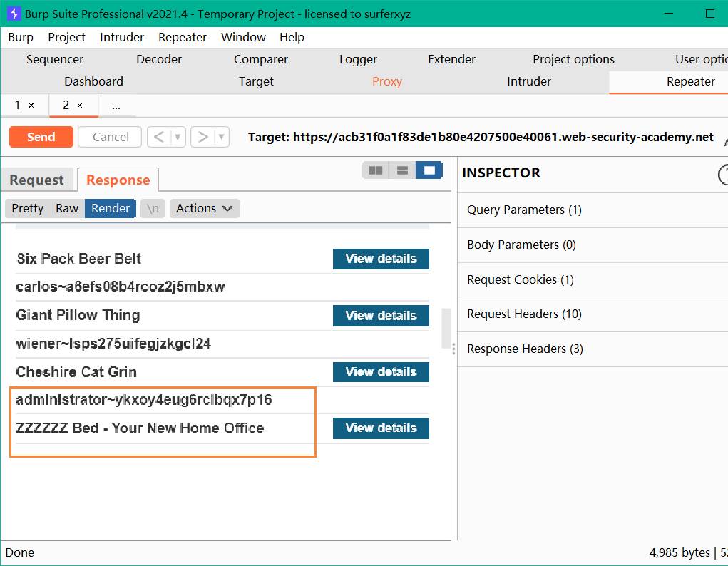Expand Request Cookies (1) section
728x566 pixels.
pyautogui.click(x=593, y=279)
